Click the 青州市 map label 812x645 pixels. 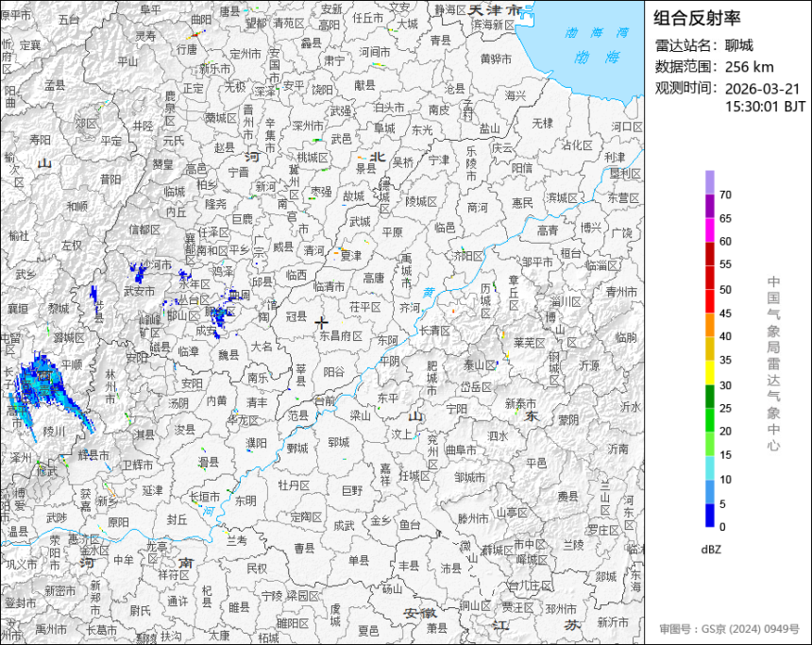621,291
